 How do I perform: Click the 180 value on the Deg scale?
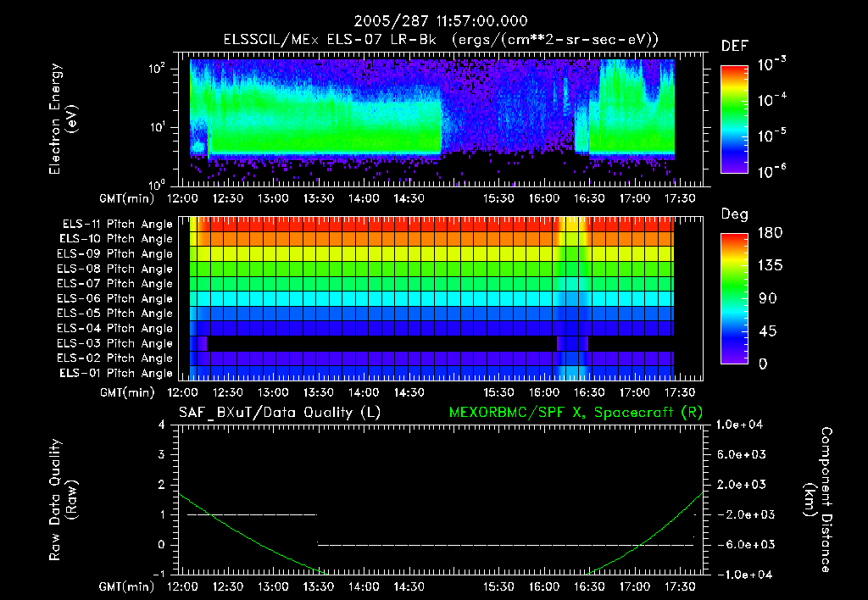[770, 232]
